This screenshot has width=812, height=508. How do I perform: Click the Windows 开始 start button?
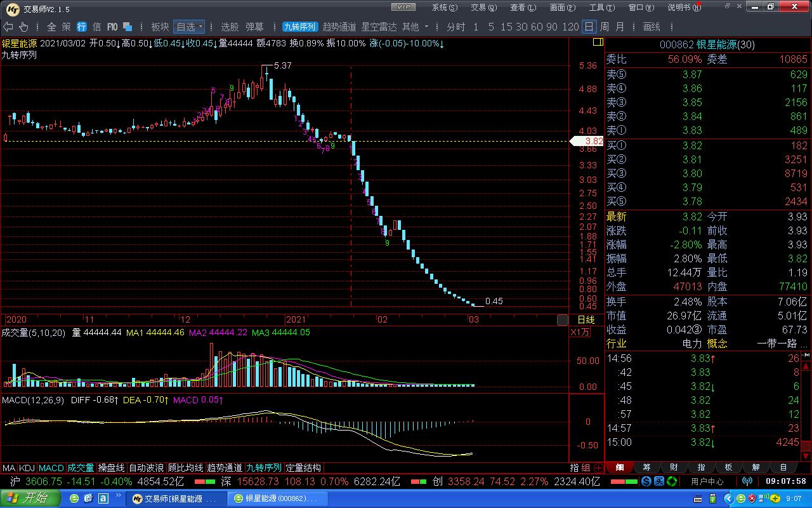pos(30,498)
